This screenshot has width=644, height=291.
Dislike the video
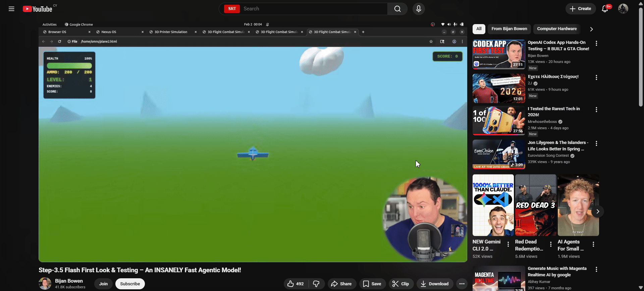click(x=316, y=284)
